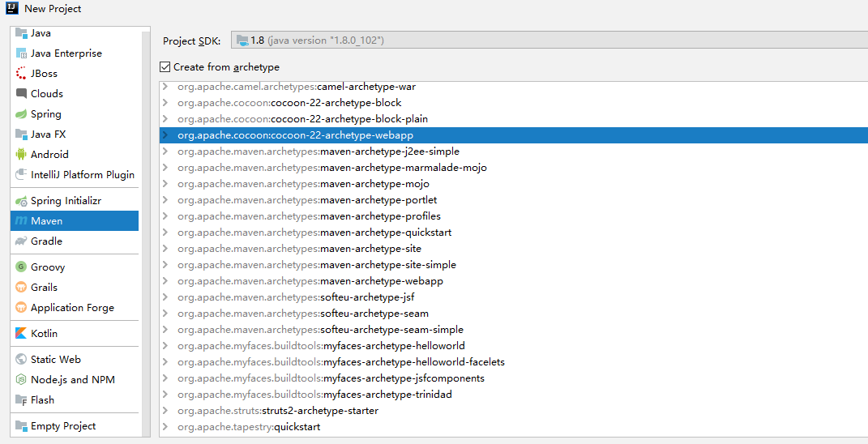Click the Spring Initializr icon
868x444 pixels.
[21, 200]
